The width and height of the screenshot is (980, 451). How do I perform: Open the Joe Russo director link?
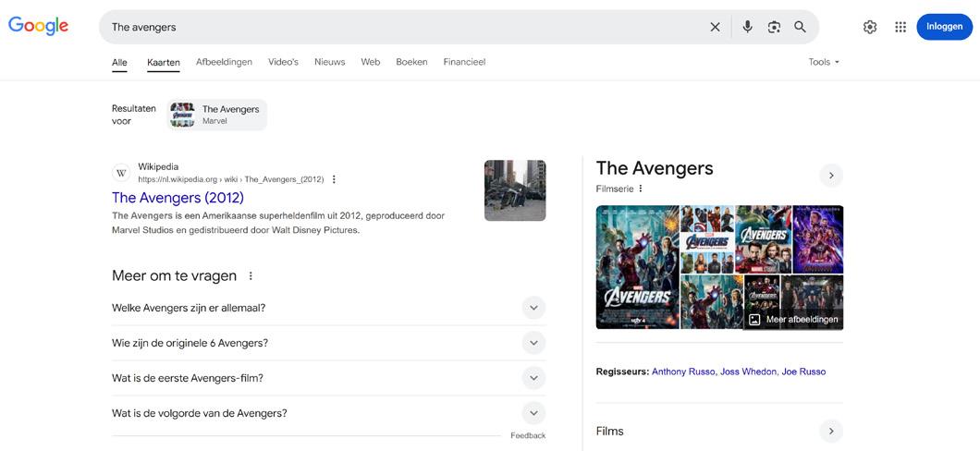(803, 372)
